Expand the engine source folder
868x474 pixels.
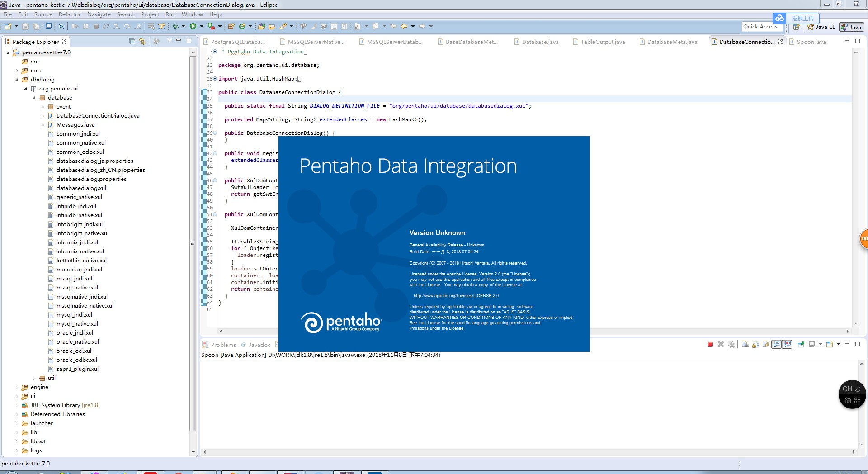(x=17, y=387)
